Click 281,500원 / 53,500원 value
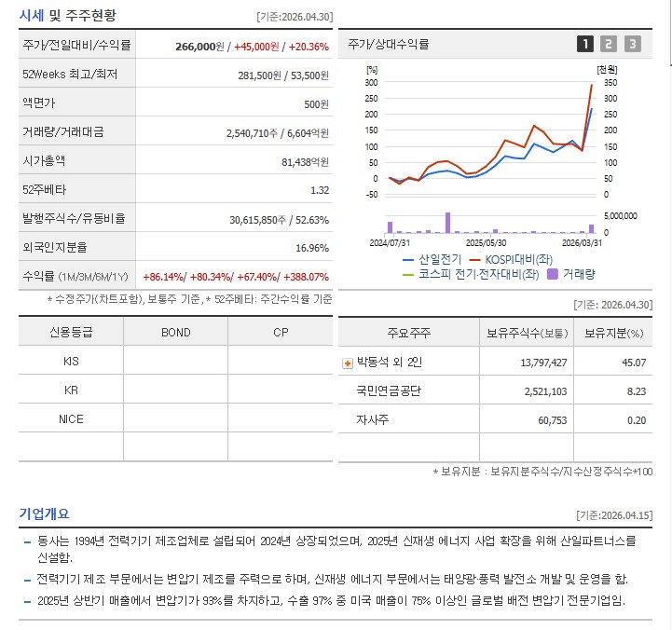This screenshot has width=672, height=630. pos(283,75)
